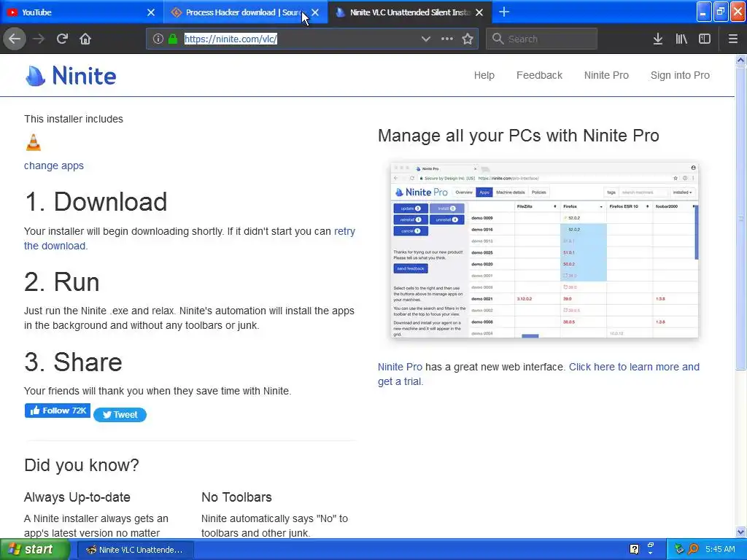Image resolution: width=747 pixels, height=560 pixels.
Task: Close the Process Hacker tab
Action: [x=315, y=12]
